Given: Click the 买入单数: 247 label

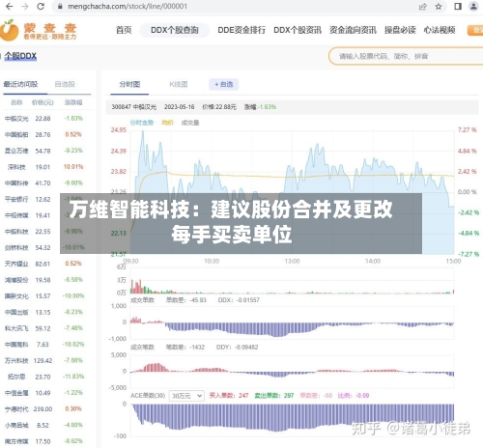Looking at the screenshot, I should point(229,396).
